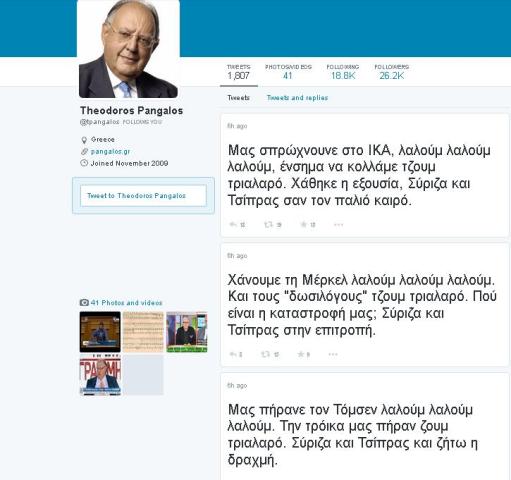This screenshot has width=511, height=480.
Task: Open the Following 18.8K count
Action: [x=343, y=72]
